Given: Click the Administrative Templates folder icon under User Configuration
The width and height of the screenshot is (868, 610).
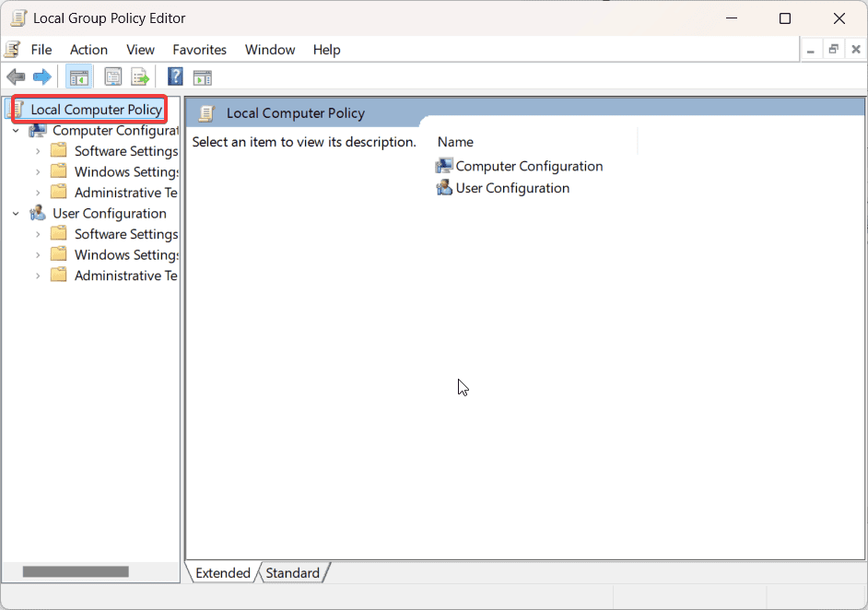Looking at the screenshot, I should pyautogui.click(x=59, y=276).
